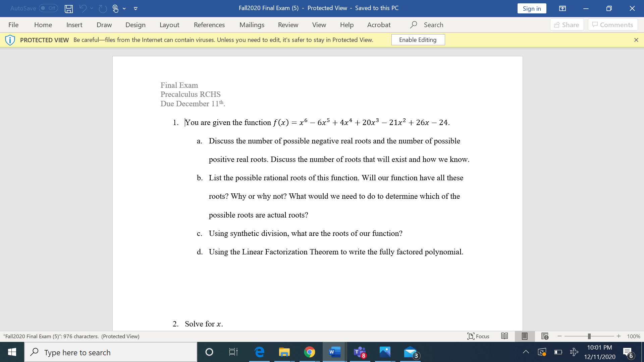Viewport: 644px width, 362px height.
Task: Click the Share icon
Action: tap(567, 24)
